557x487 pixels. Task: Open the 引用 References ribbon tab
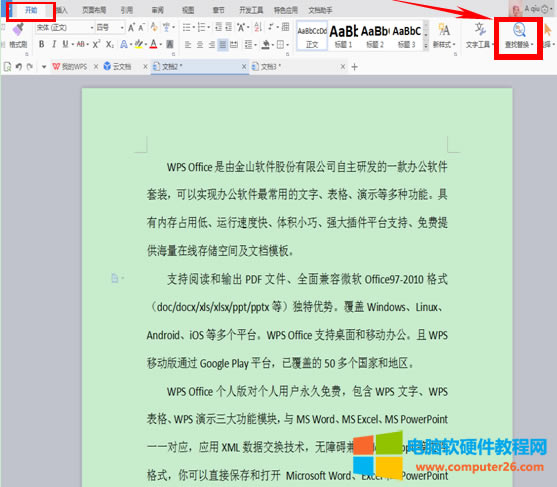point(127,10)
